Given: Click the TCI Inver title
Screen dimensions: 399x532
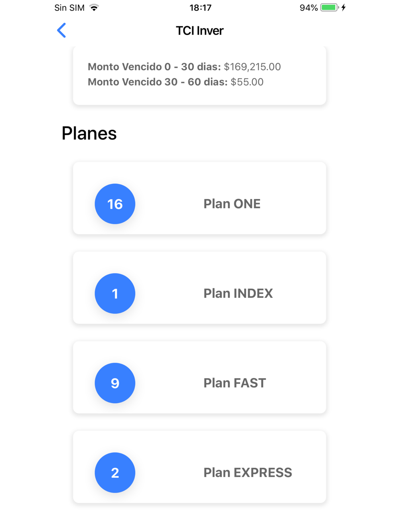Looking at the screenshot, I should click(199, 31).
